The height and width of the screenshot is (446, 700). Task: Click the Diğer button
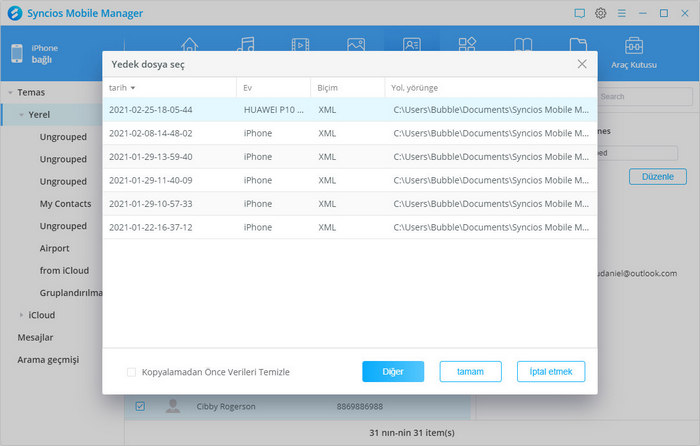[393, 371]
